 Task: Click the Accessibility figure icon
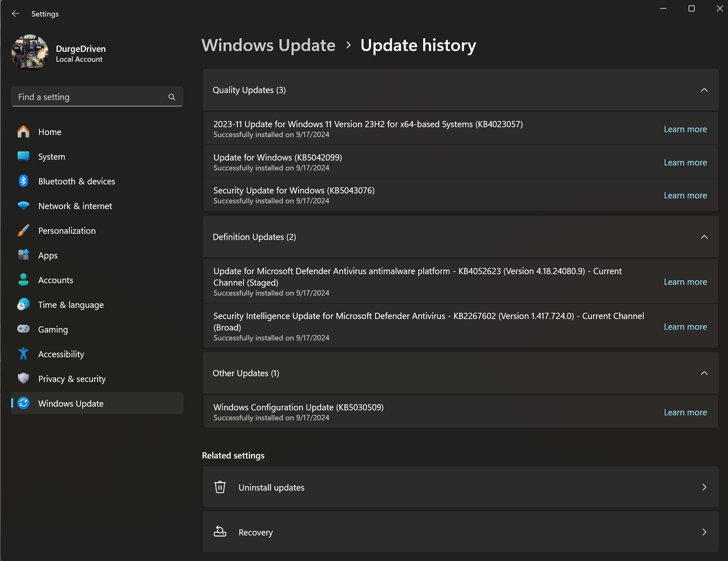(x=23, y=354)
